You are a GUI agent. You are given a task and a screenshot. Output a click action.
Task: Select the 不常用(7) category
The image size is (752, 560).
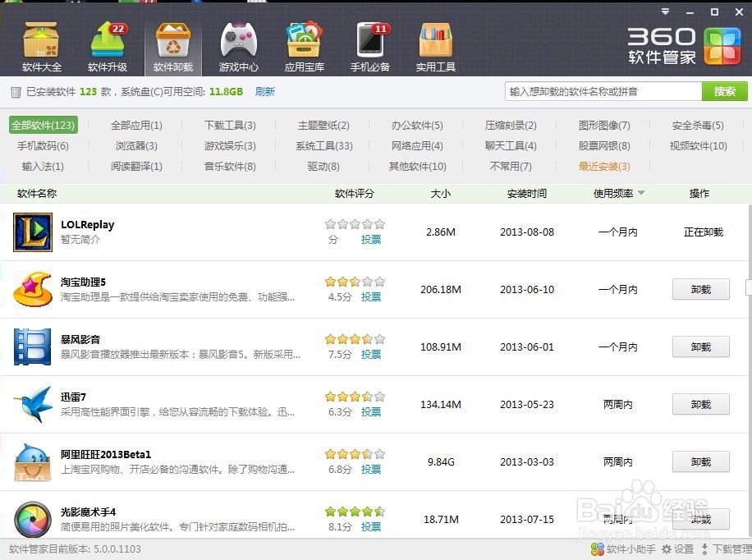511,167
